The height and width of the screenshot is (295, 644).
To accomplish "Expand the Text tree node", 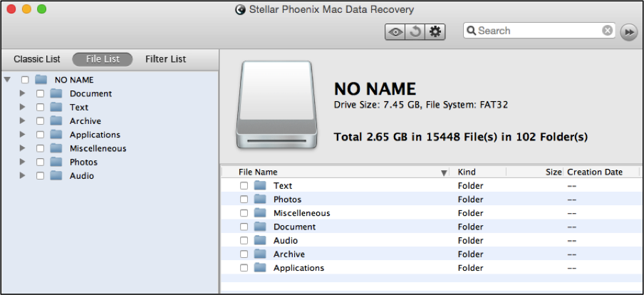I will [22, 107].
